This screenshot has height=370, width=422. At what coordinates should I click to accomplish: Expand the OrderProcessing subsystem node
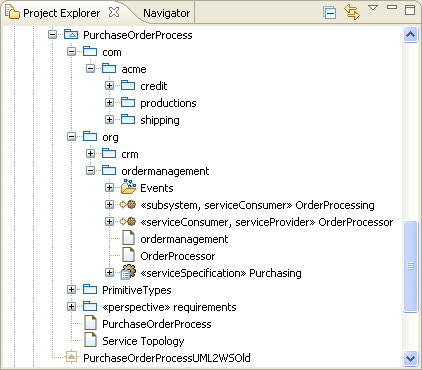pyautogui.click(x=110, y=204)
